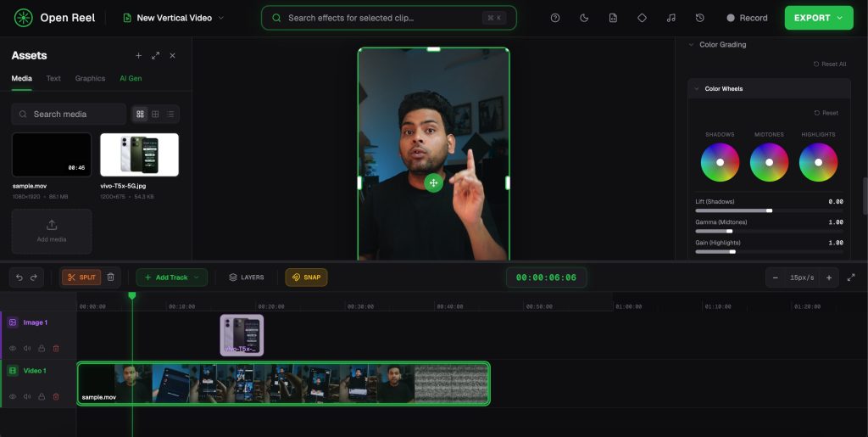The width and height of the screenshot is (868, 437).
Task: Click Reset All in Color Grading
Action: pyautogui.click(x=830, y=64)
